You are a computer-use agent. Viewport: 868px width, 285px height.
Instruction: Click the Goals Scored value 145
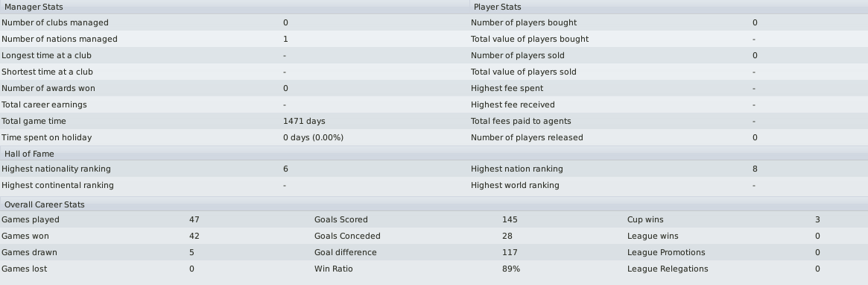(510, 219)
